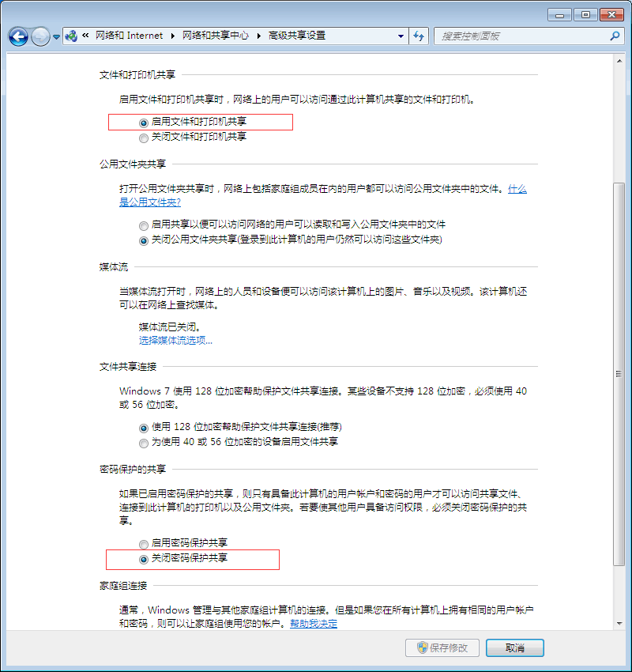Click the 高级共享设置 breadcrumb
The height and width of the screenshot is (672, 632).
297,36
